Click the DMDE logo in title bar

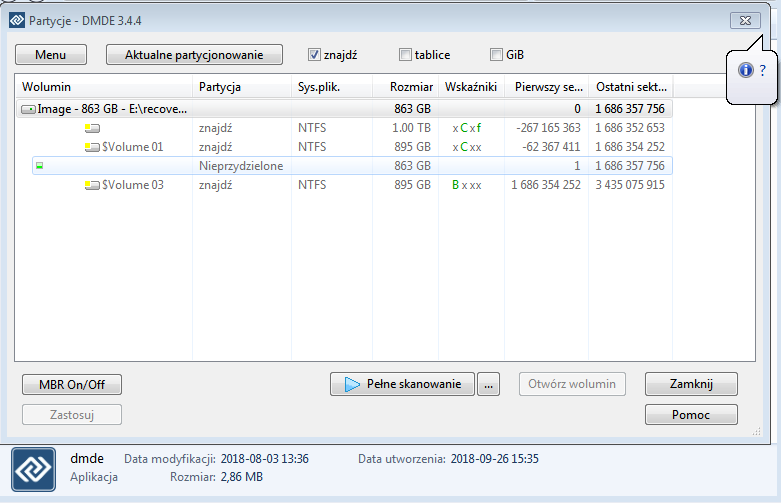point(17,20)
